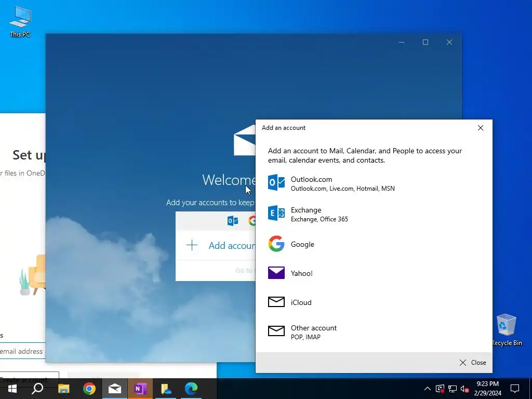This screenshot has width=532, height=399.
Task: Click the Outlook.com label text
Action: click(311, 179)
